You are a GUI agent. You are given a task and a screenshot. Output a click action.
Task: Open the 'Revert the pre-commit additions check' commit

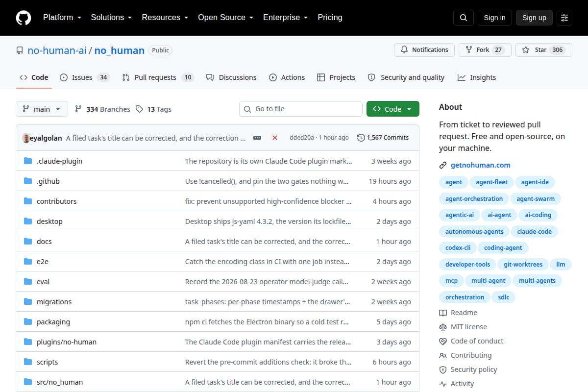[269, 362]
